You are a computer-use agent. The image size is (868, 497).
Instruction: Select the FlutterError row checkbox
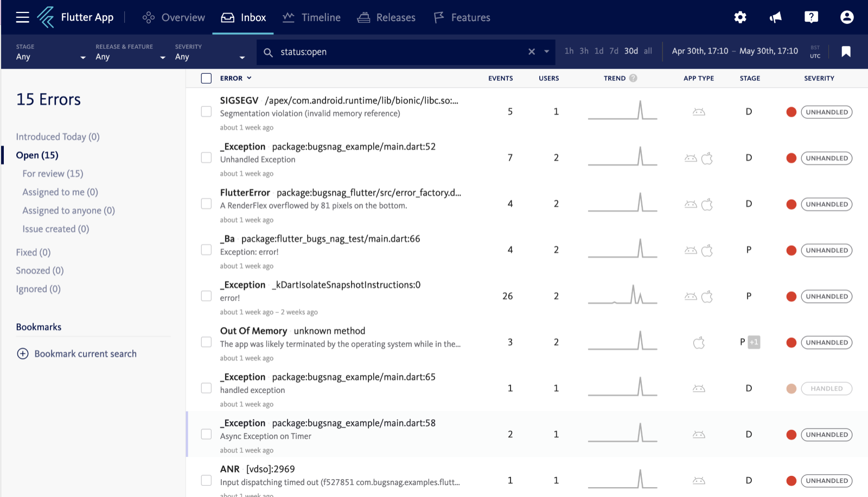coord(206,203)
